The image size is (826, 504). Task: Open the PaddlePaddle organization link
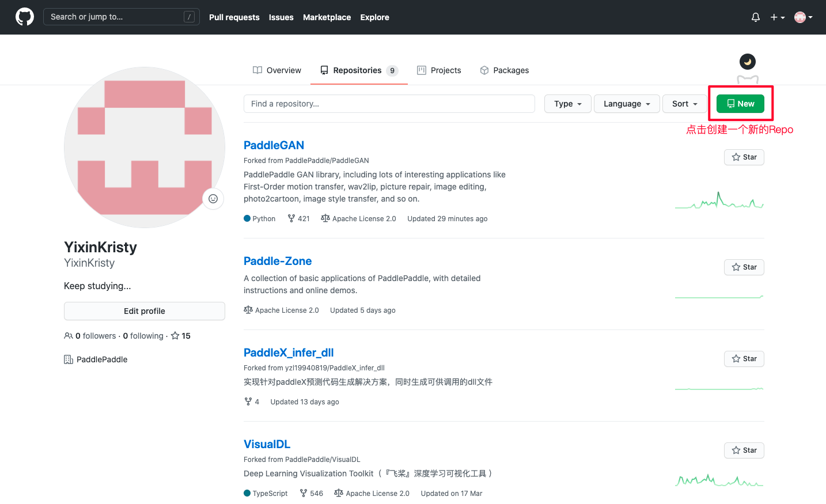(x=102, y=359)
